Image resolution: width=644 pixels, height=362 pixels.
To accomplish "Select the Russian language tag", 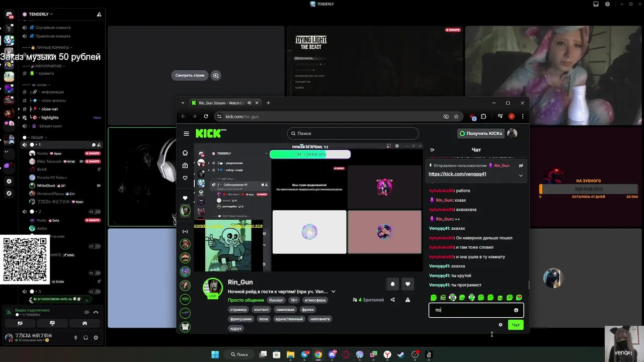I will point(276,300).
